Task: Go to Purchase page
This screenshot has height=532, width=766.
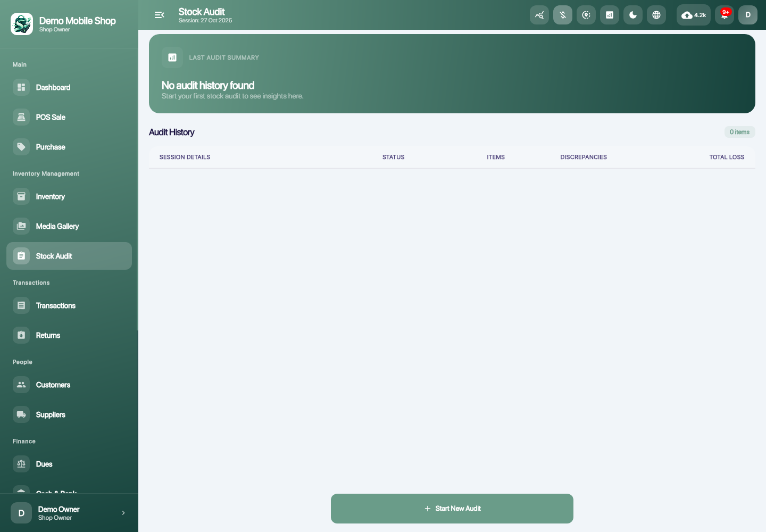Action: tap(69, 147)
